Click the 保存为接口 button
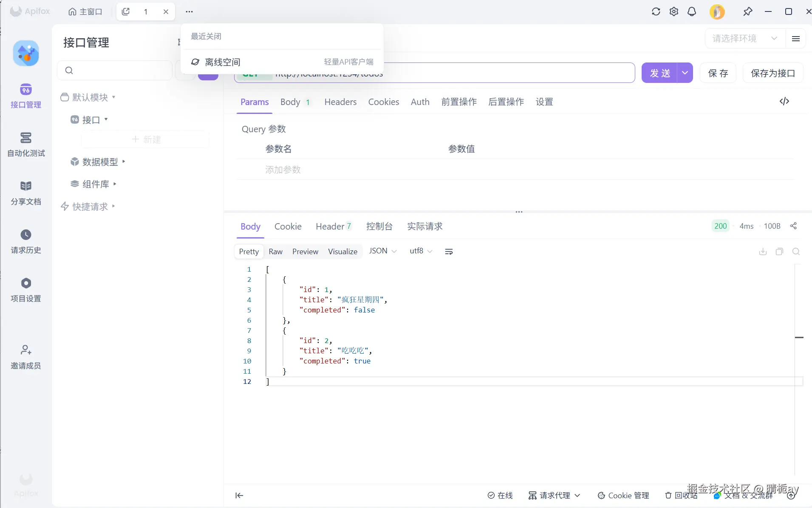The width and height of the screenshot is (812, 508). point(773,73)
